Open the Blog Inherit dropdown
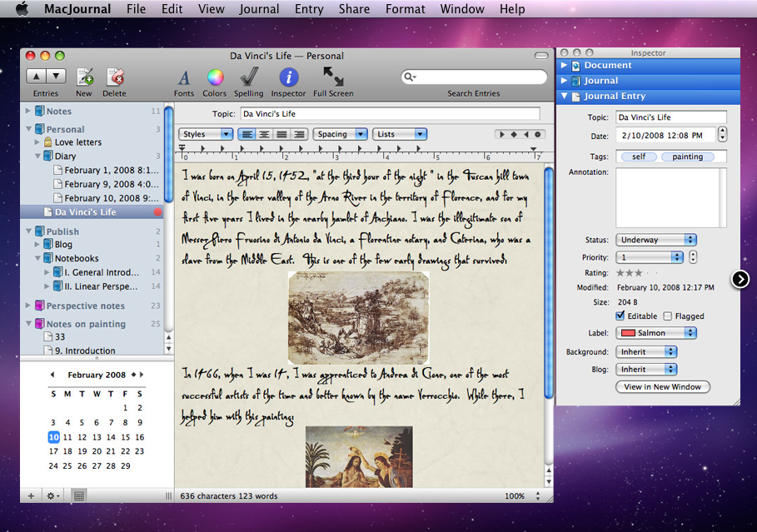Viewport: 757px width, 532px height. coord(646,370)
